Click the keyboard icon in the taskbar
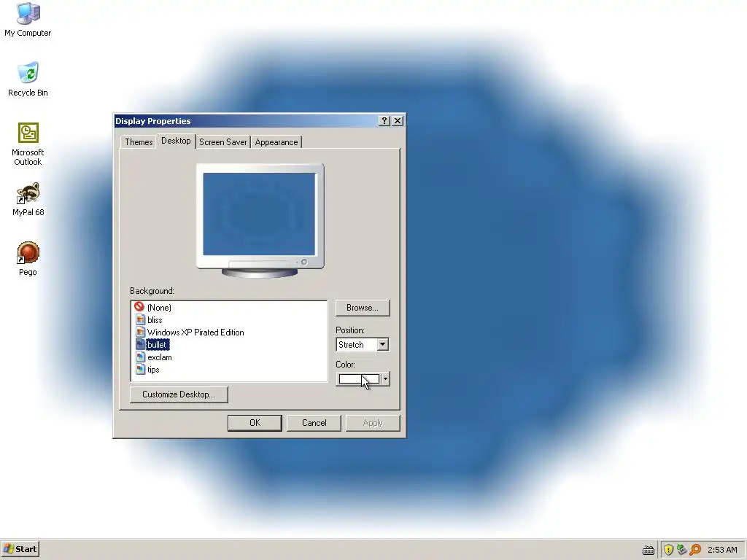Viewport: 747px width, 560px height. coord(648,550)
